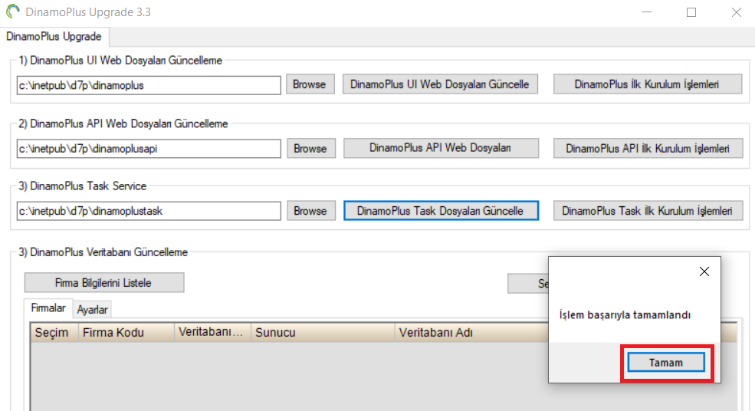The width and height of the screenshot is (755, 411).
Task: Select the DinamoPlus Upgrade main tab
Action: (x=54, y=37)
